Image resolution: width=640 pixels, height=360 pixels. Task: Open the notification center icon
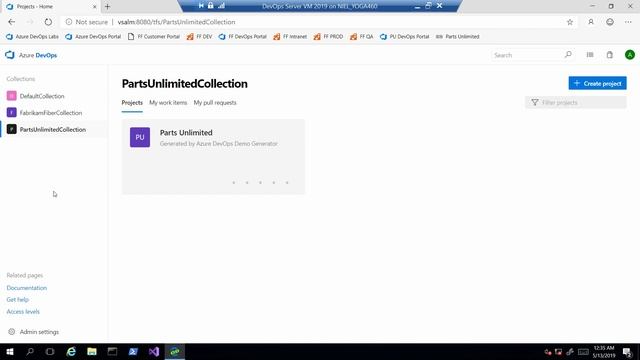627,352
